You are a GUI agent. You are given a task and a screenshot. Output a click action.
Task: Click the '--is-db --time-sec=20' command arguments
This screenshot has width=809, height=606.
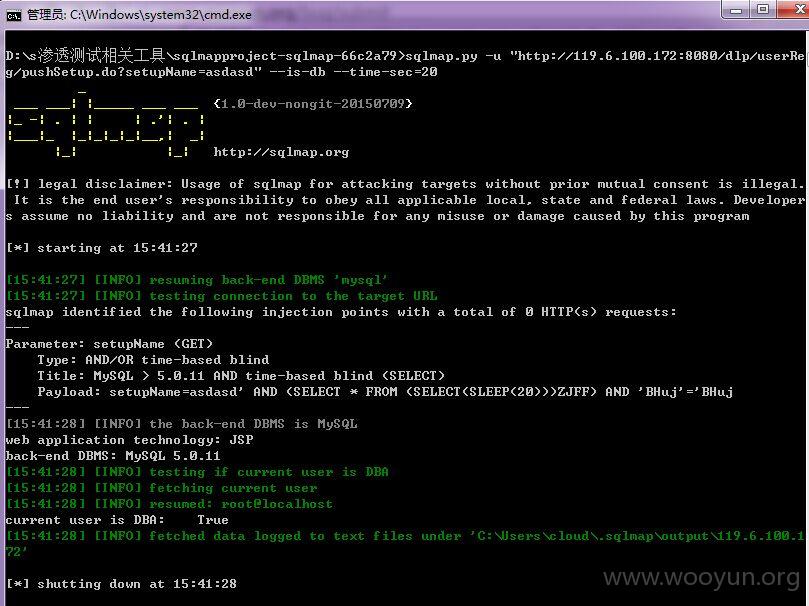point(353,72)
